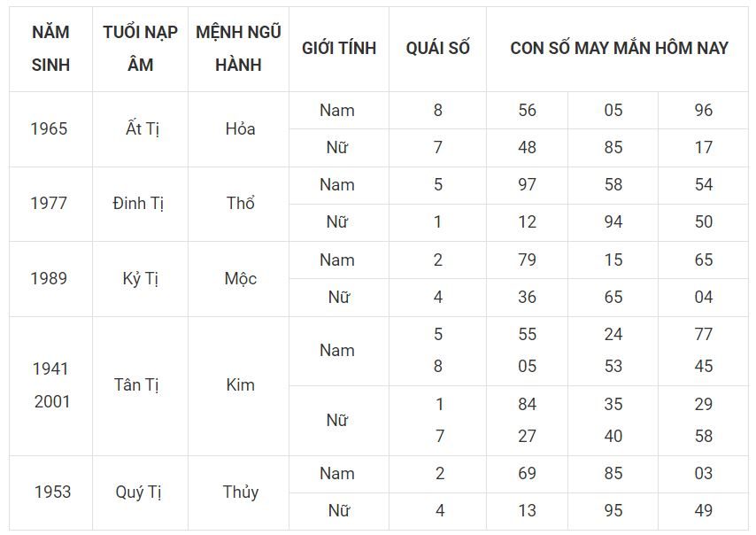Click the GIỚI TÍNH column header
The image size is (756, 535).
(339, 49)
